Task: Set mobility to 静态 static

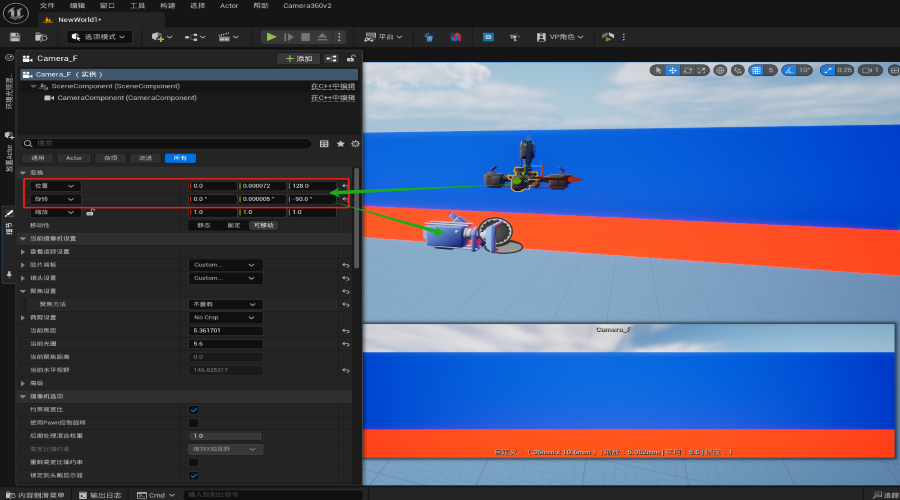Action: click(x=204, y=226)
